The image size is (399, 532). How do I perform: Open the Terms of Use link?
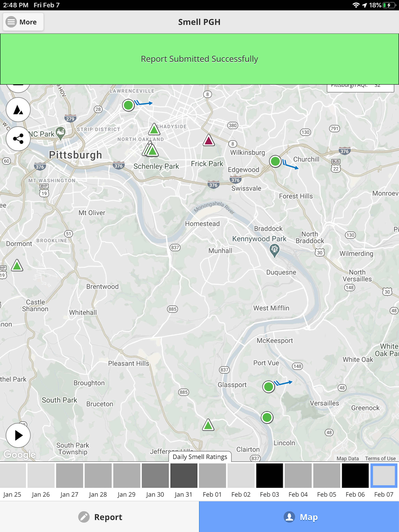click(x=380, y=458)
